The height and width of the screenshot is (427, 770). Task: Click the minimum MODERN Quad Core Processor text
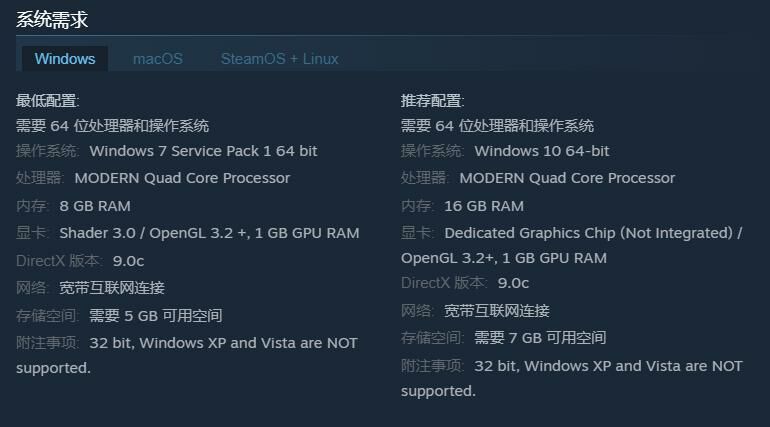tap(182, 178)
